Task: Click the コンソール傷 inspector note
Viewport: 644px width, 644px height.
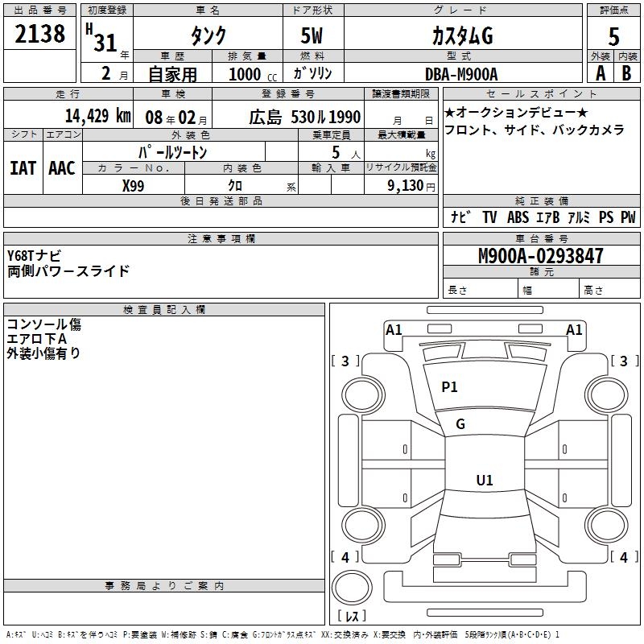Action: click(x=43, y=324)
